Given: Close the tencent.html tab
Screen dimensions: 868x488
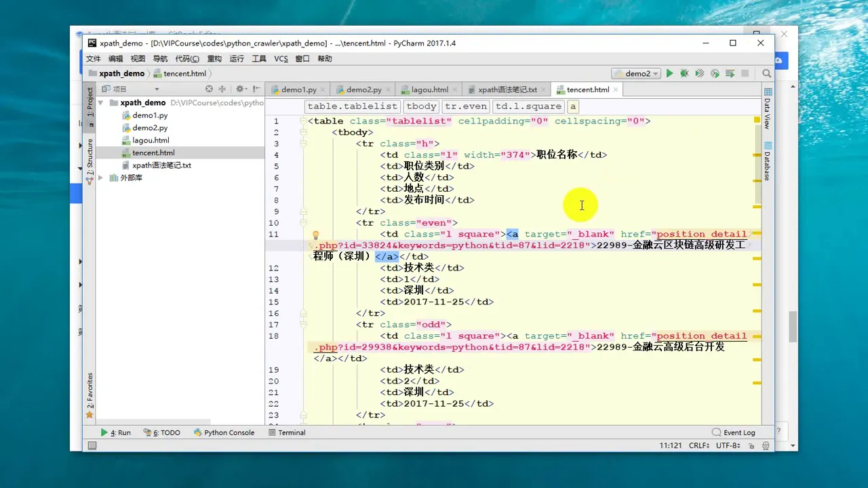Looking at the screenshot, I should coord(615,89).
